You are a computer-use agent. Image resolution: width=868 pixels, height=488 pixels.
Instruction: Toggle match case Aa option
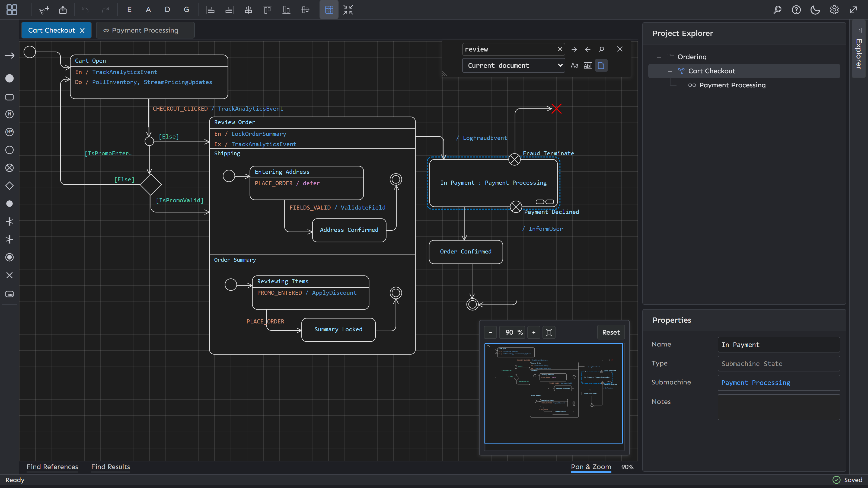pos(575,65)
